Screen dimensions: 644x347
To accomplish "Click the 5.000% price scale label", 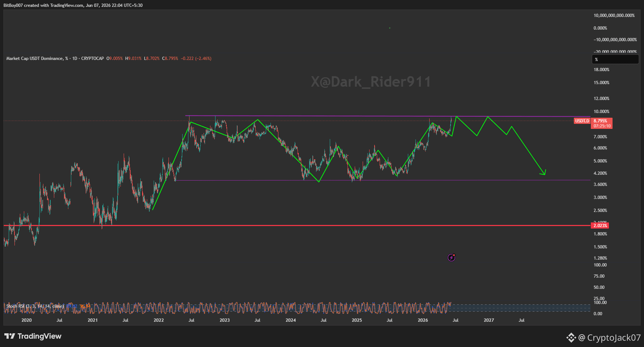I will (601, 161).
